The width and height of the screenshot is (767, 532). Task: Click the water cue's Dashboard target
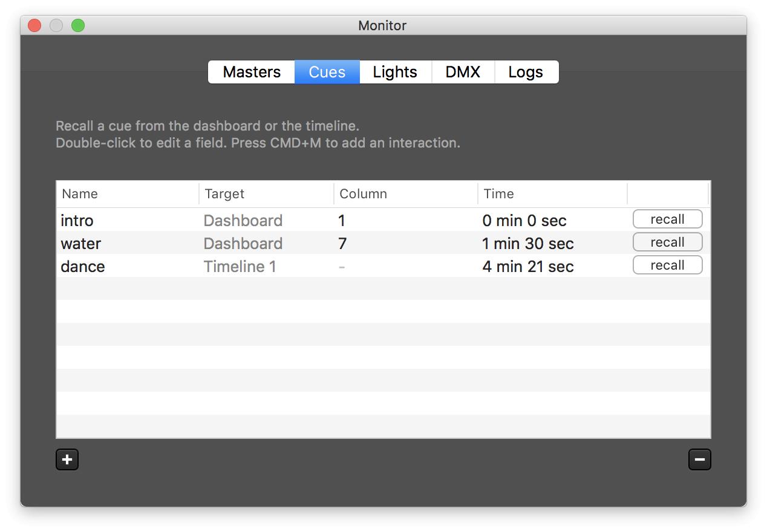coord(243,244)
